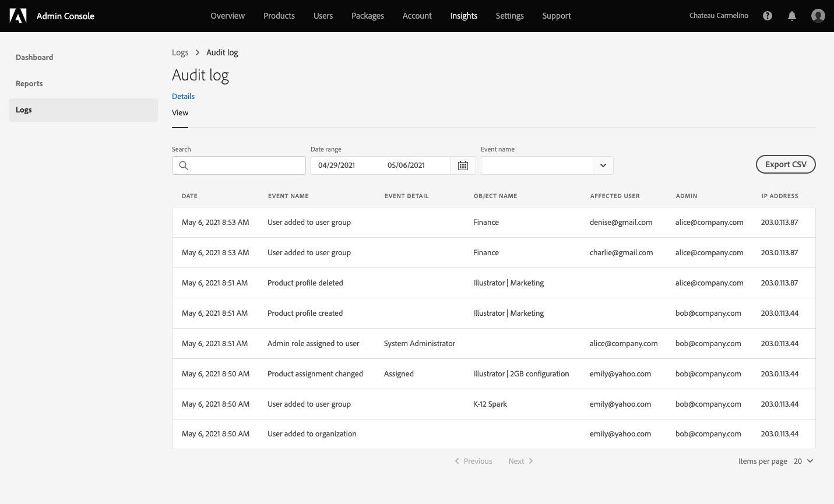Click the Adobe logo in top bar
Viewport: 834px width, 504px height.
[18, 16]
